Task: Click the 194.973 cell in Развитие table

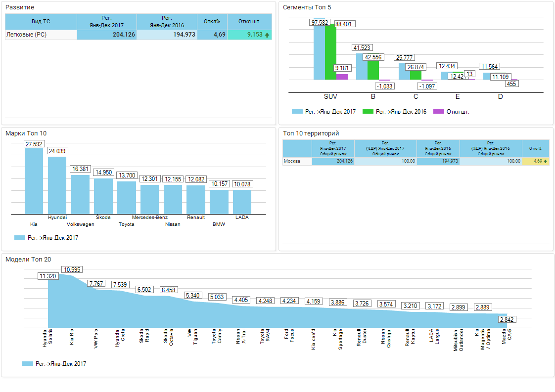Action: (x=167, y=35)
